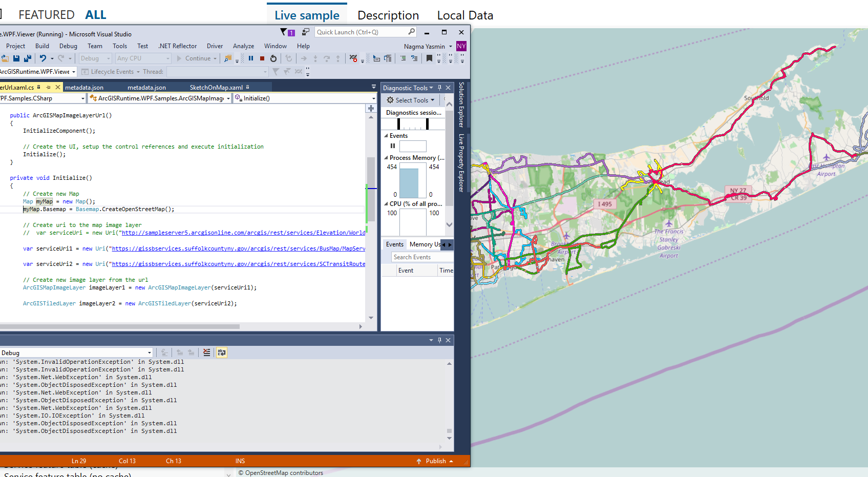Pin the Diagnostic Tools panel
Viewport: 868px width, 477px height.
(x=439, y=88)
